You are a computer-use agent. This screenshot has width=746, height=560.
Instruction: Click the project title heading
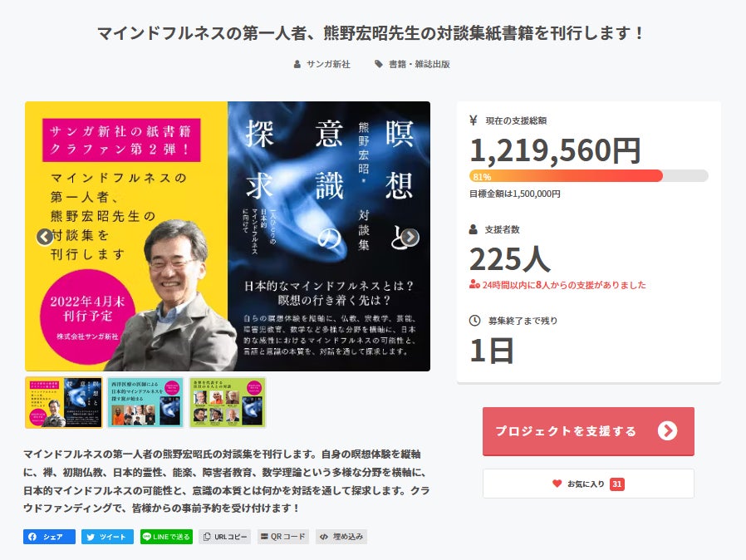pos(371,33)
